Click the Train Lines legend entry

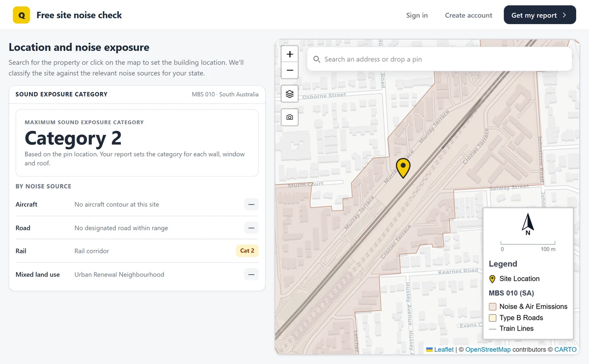tap(511, 329)
